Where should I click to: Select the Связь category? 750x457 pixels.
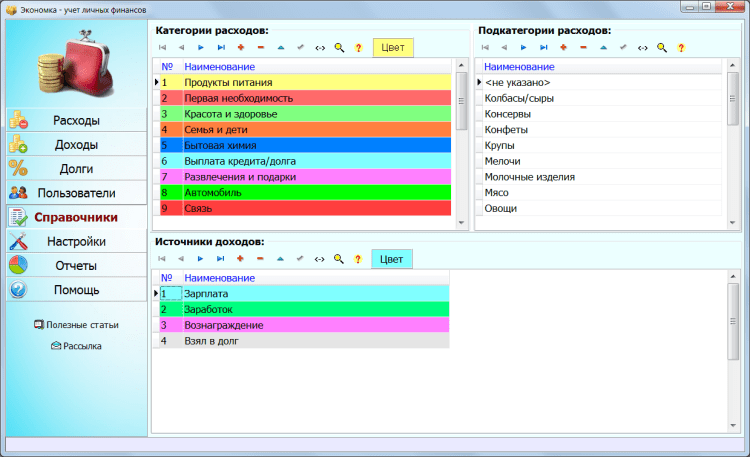pyautogui.click(x=306, y=208)
